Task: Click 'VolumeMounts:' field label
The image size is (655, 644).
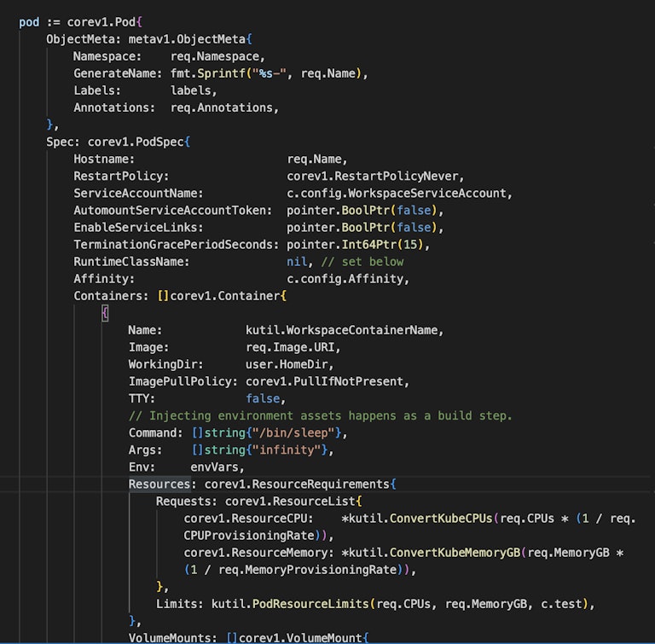Action: coord(173,638)
